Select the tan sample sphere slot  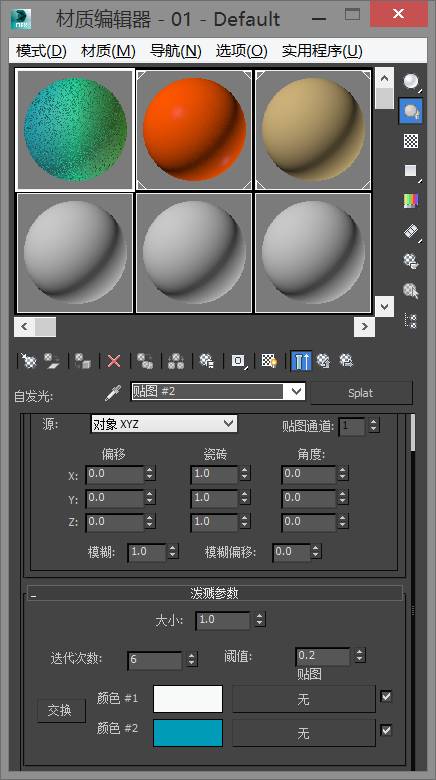click(313, 130)
